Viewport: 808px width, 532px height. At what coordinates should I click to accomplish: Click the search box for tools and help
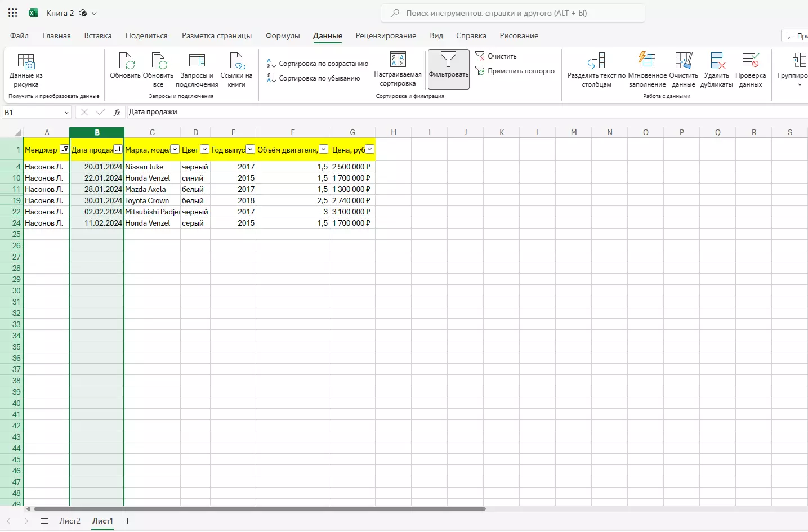pyautogui.click(x=512, y=13)
